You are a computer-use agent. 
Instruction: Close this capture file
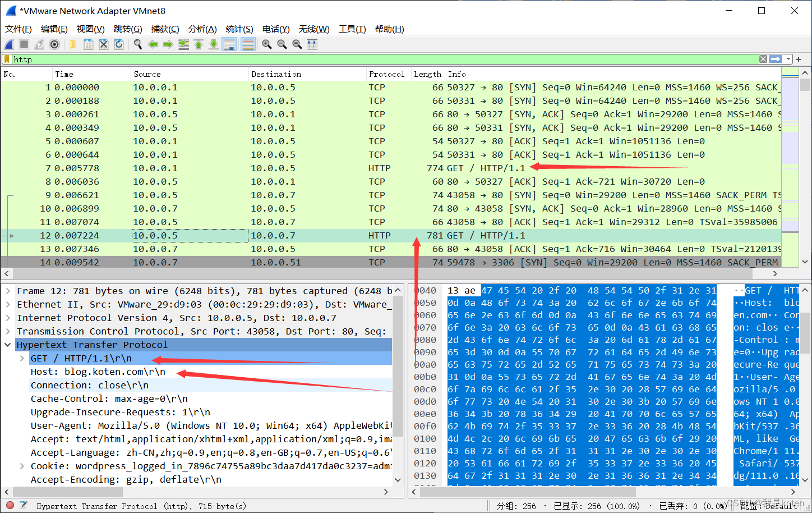tap(104, 44)
